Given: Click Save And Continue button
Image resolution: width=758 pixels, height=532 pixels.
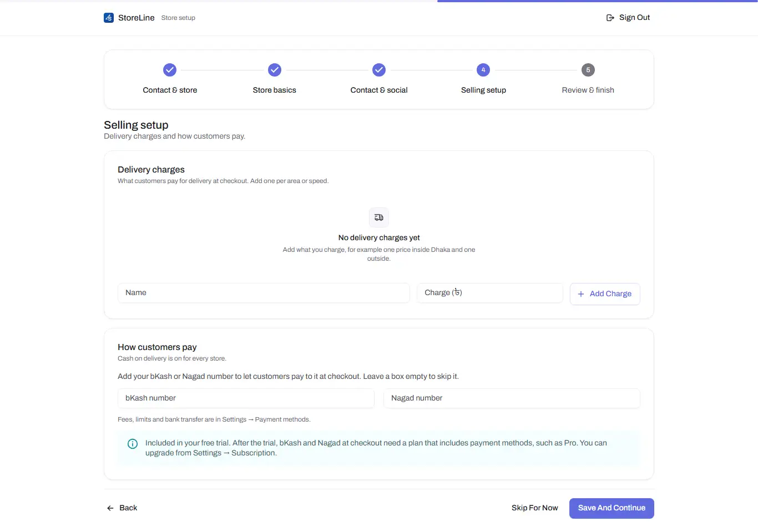Looking at the screenshot, I should (x=612, y=508).
